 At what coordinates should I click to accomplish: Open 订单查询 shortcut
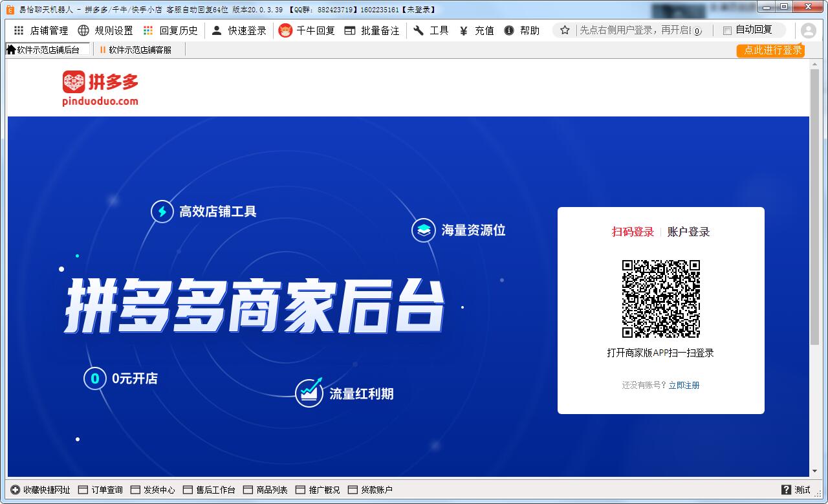100,490
